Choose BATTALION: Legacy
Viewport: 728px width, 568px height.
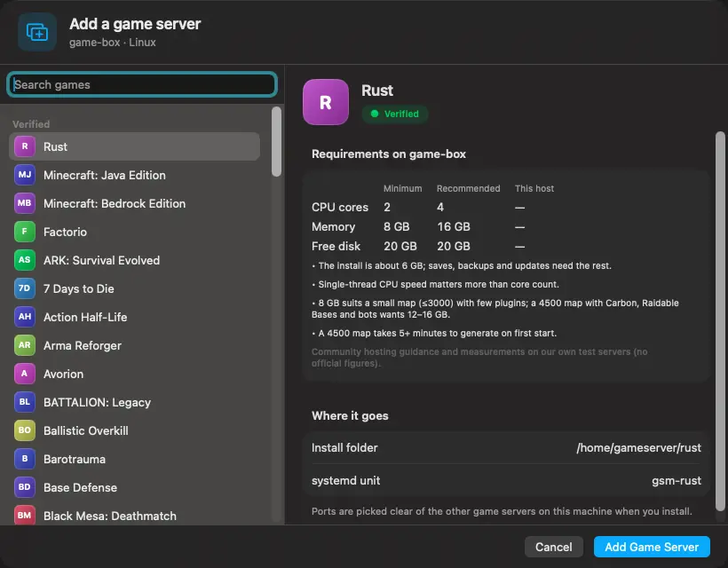coord(134,402)
